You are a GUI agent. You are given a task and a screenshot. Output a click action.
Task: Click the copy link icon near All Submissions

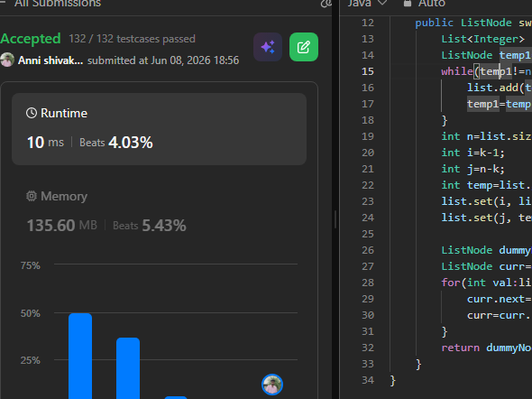pyautogui.click(x=326, y=4)
